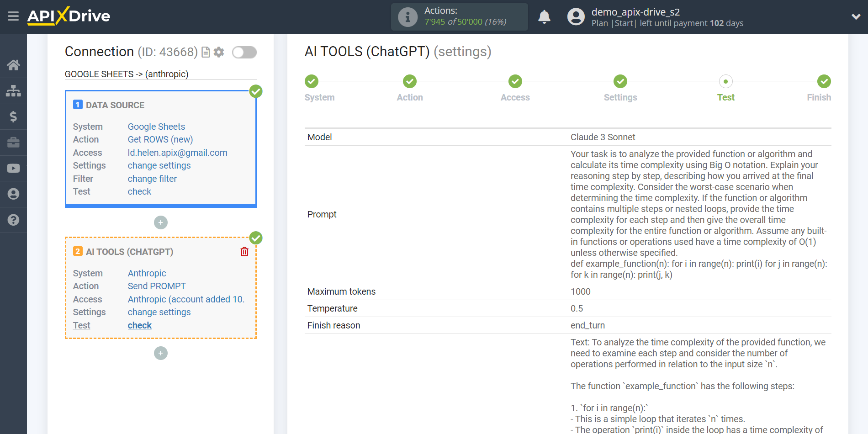This screenshot has width=868, height=434.
Task: Go to Settings step
Action: point(620,97)
